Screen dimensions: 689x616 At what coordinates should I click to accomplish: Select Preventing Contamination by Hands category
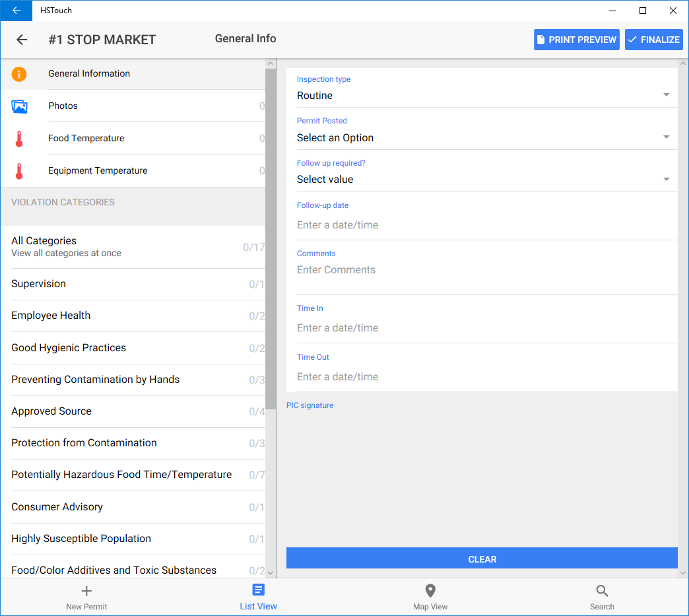(x=133, y=380)
